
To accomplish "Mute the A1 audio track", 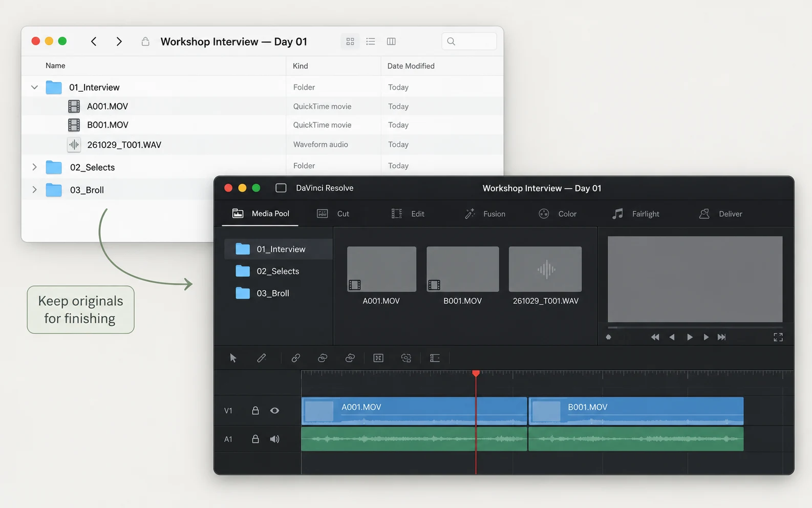I will coord(275,439).
